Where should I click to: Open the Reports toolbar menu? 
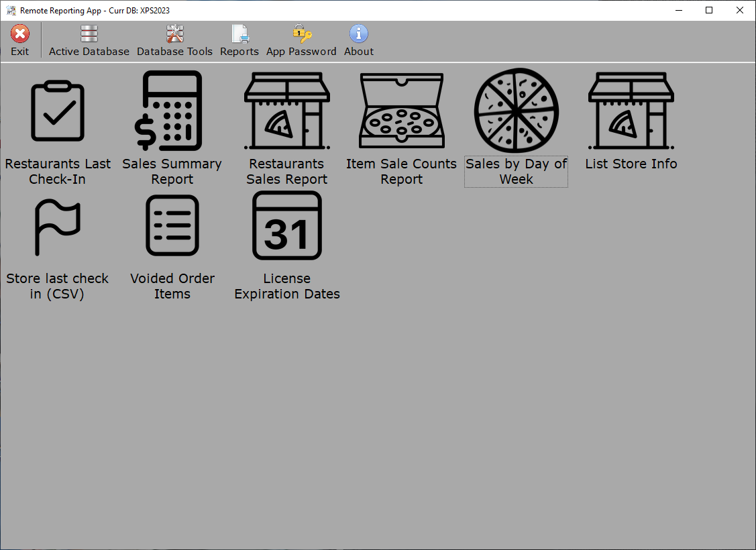(x=239, y=41)
